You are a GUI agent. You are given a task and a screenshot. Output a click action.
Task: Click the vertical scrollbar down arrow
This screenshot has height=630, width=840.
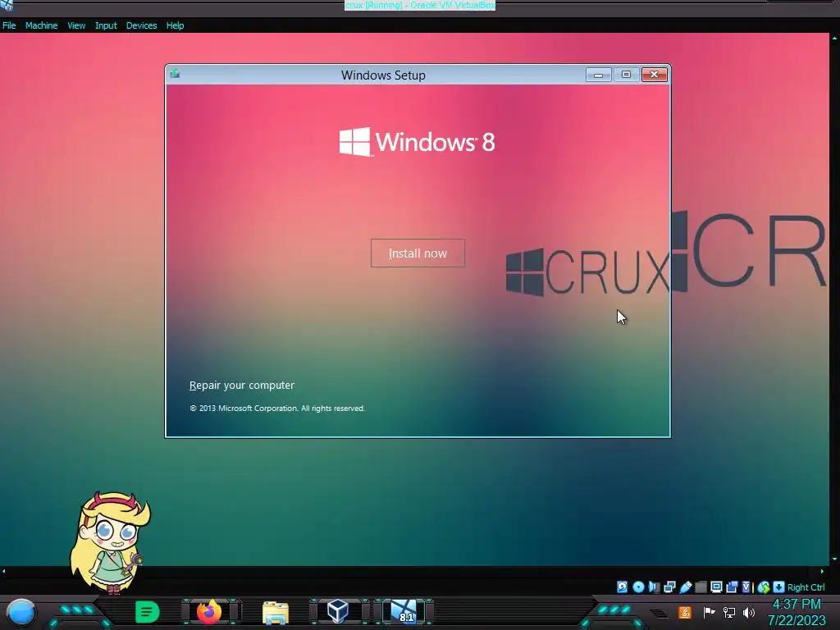point(834,559)
